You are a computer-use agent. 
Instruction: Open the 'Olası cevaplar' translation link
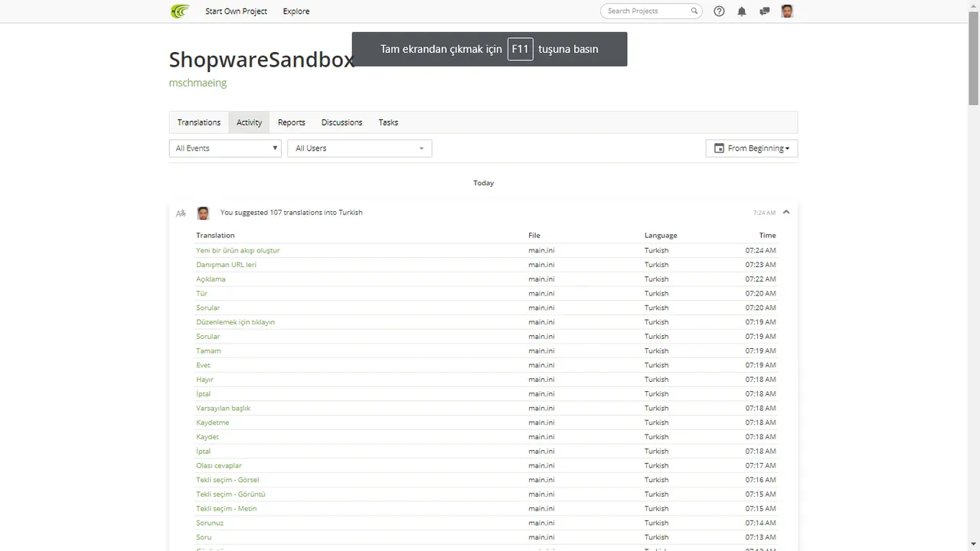point(219,465)
